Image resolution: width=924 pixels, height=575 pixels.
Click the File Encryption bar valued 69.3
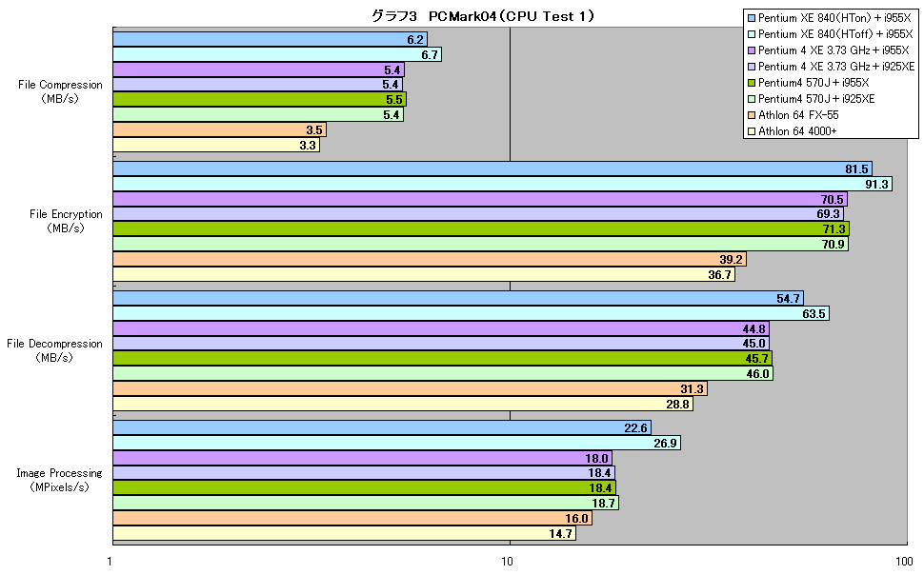(478, 214)
